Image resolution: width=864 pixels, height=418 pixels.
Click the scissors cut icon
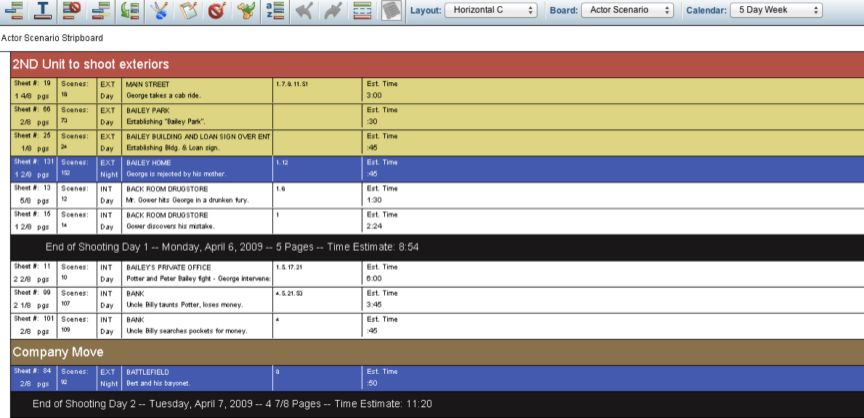[x=159, y=10]
